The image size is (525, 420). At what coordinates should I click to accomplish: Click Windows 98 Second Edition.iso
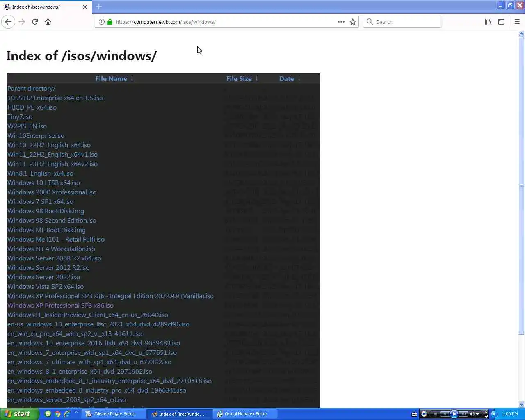pyautogui.click(x=52, y=220)
